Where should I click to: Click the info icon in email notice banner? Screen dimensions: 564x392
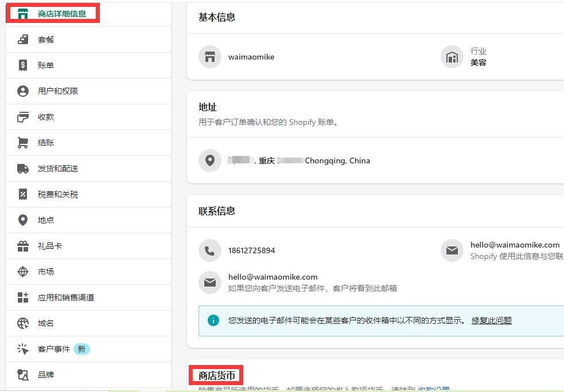click(x=213, y=320)
